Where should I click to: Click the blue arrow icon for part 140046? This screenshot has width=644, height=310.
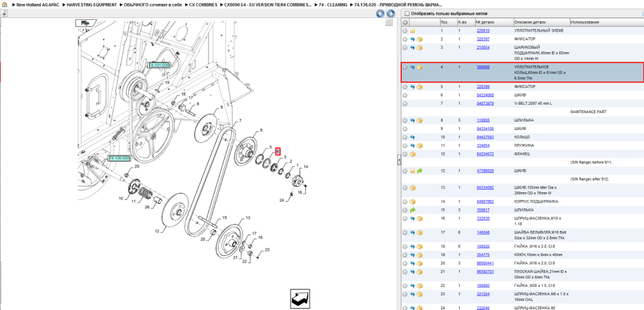click(x=413, y=233)
